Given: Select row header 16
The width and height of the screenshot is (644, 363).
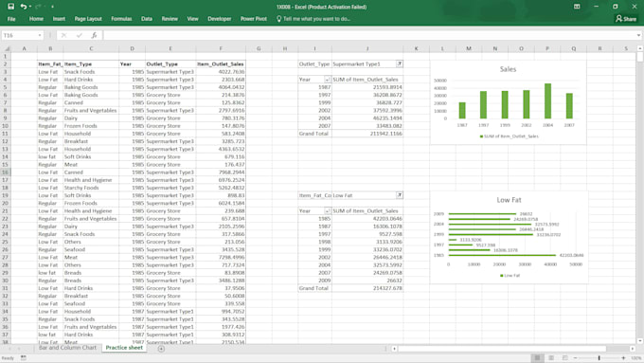Looking at the screenshot, I should click(6, 172).
